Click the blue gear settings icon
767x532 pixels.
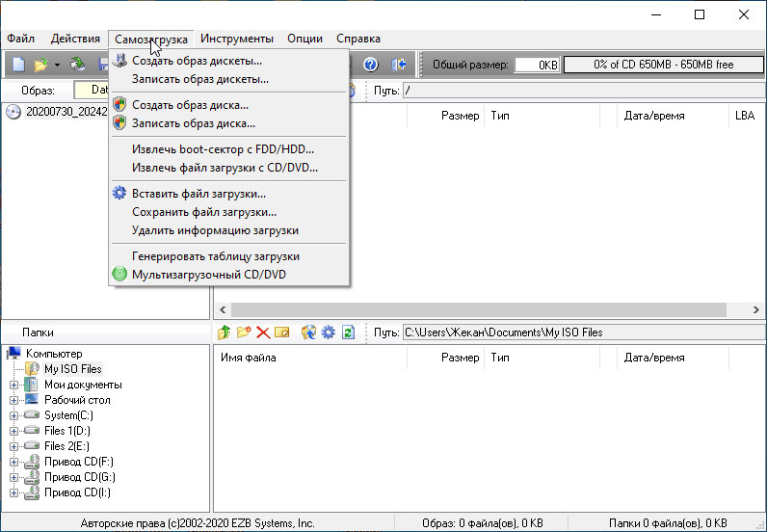coord(329,332)
